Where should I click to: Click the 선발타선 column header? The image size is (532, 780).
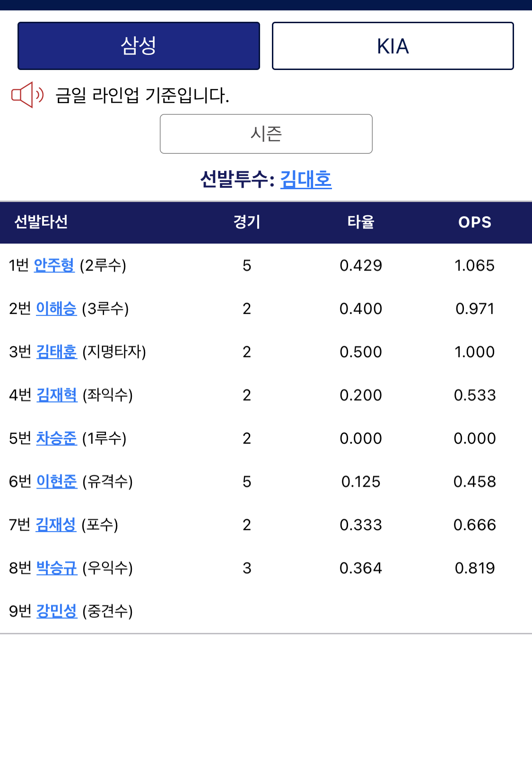[41, 222]
